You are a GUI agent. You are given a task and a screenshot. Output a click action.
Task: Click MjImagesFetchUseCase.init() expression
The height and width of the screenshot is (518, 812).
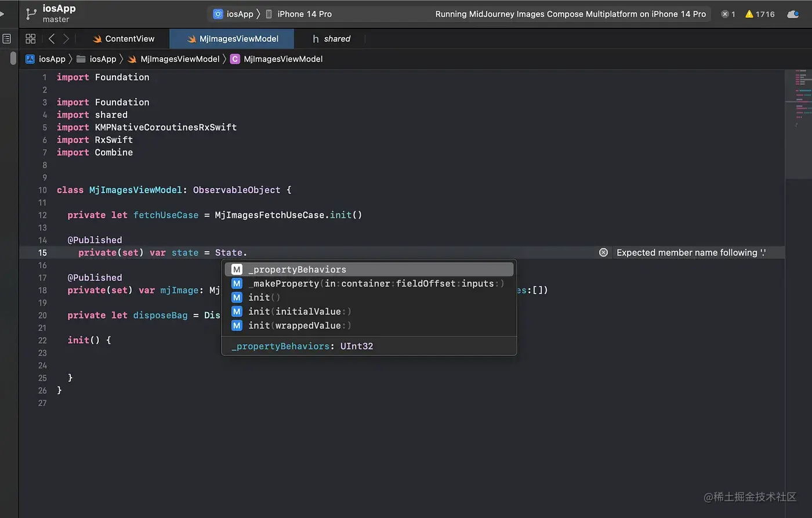click(x=288, y=215)
